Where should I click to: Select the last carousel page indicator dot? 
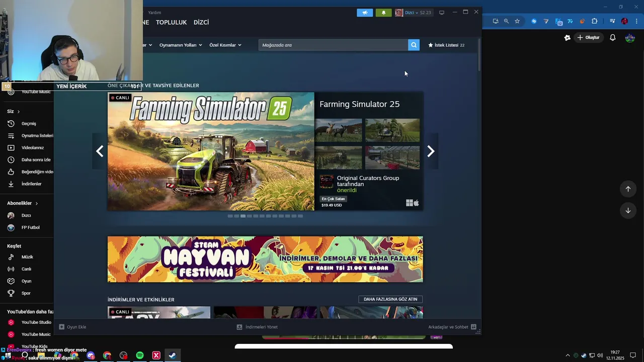(300, 216)
